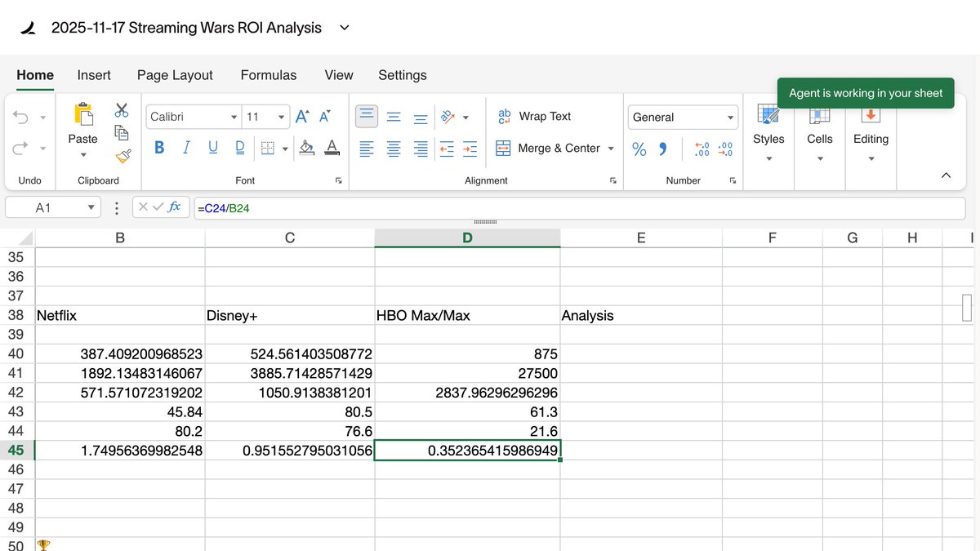Open Font settings dialog launcher
Screen dimensions: 980x551
[339, 180]
